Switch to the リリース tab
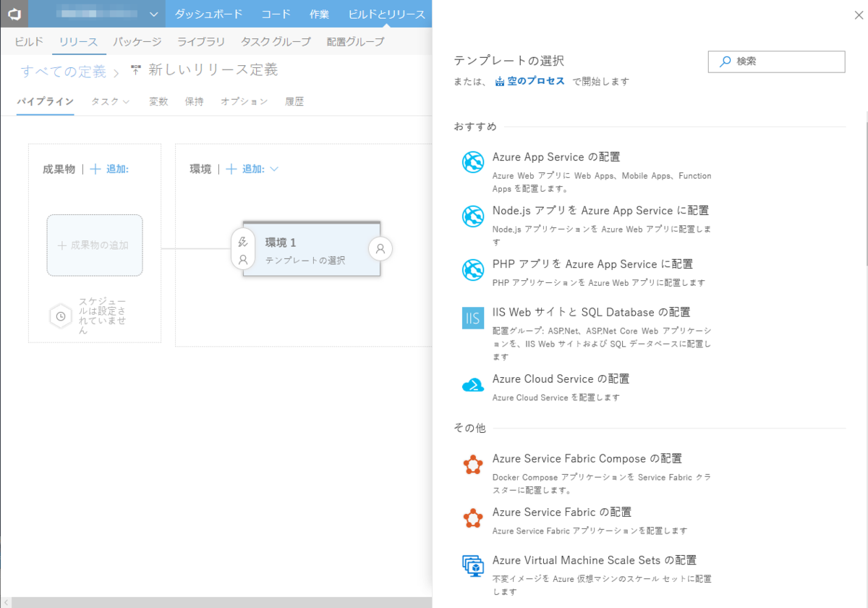This screenshot has width=868, height=608. (78, 42)
